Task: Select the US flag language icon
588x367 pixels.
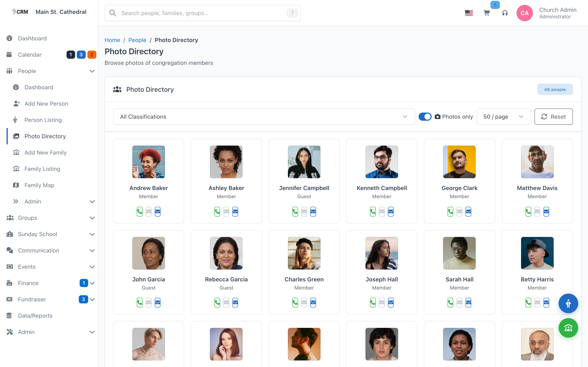Action: click(469, 13)
